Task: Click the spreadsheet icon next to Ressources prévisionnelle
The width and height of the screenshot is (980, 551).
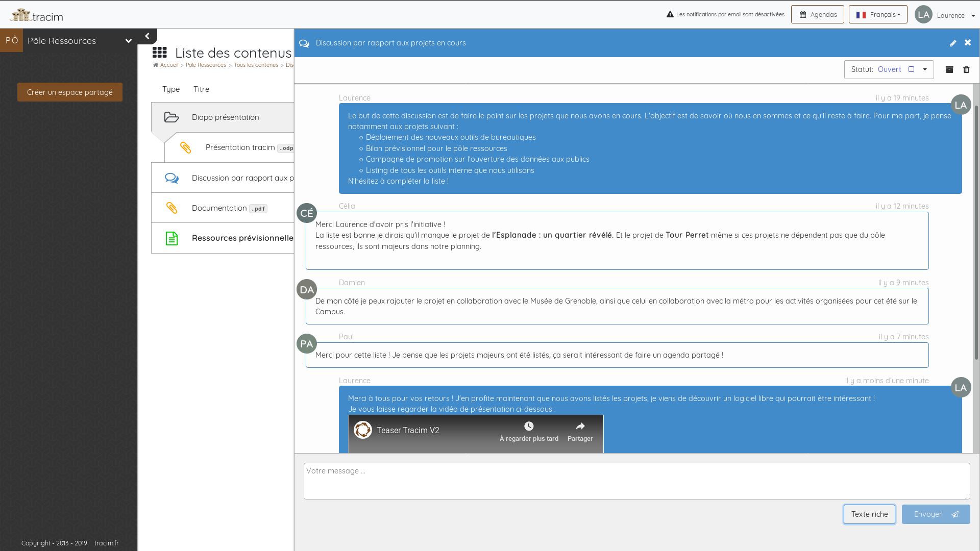Action: pos(171,238)
